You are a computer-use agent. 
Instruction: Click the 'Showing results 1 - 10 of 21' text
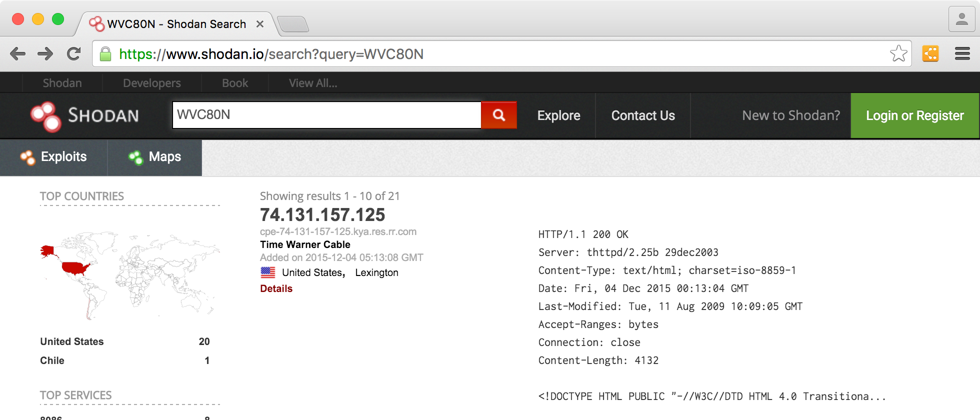coord(330,196)
